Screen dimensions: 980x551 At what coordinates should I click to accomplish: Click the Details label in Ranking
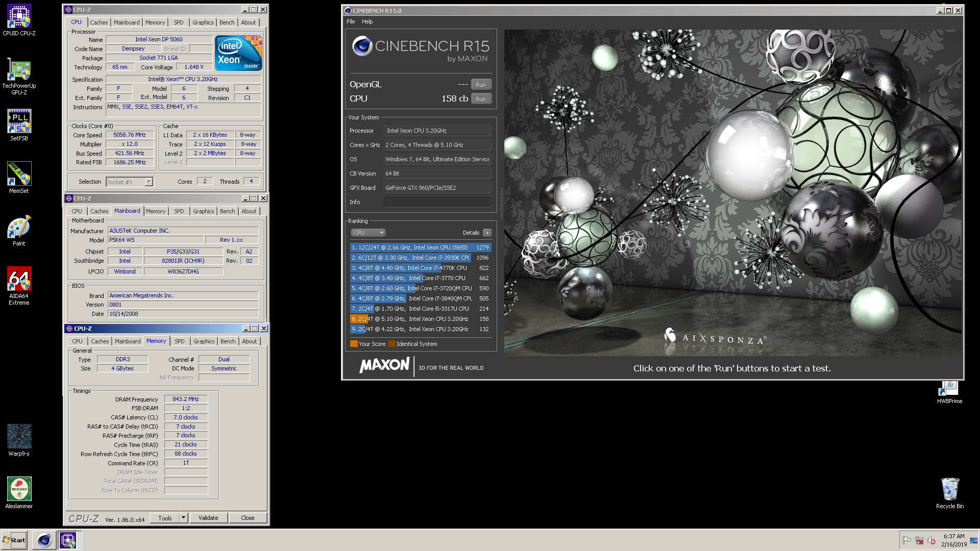pyautogui.click(x=471, y=233)
